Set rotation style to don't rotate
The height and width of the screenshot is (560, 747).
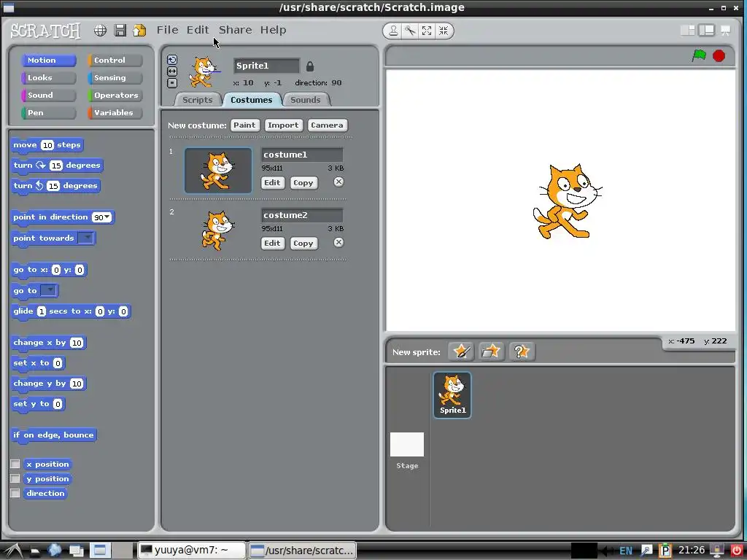click(x=172, y=83)
